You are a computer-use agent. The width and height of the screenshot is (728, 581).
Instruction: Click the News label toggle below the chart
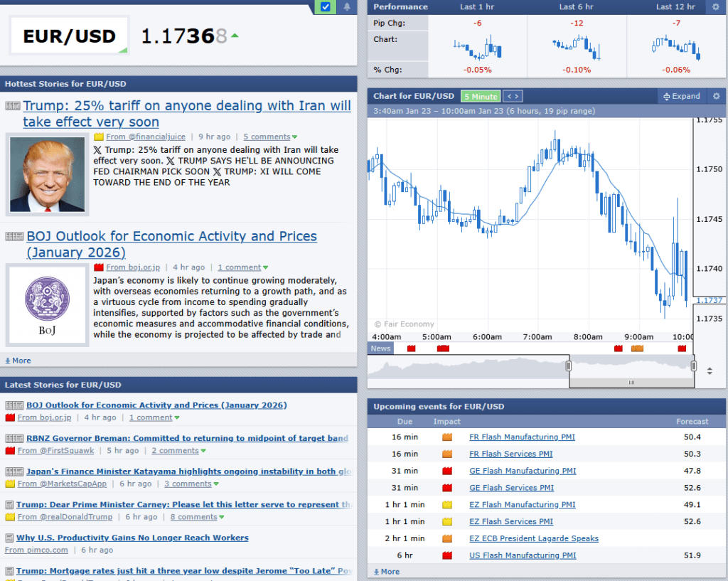380,348
